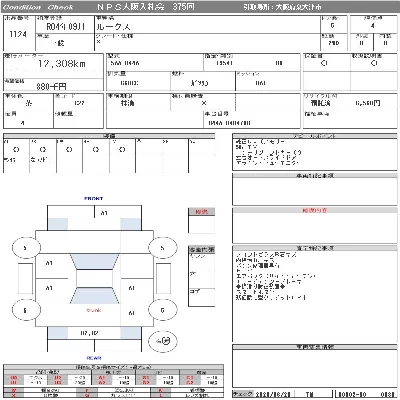
Task: Click the FRONT label above car diagram
Action: (x=94, y=199)
